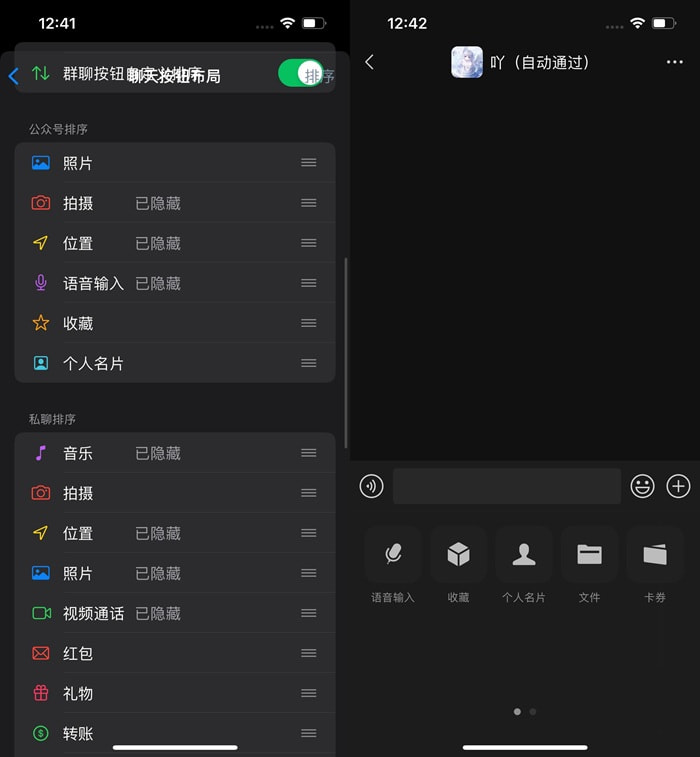700x757 pixels.
Task: Select the green 视频通话 camera icon
Action: click(x=42, y=613)
